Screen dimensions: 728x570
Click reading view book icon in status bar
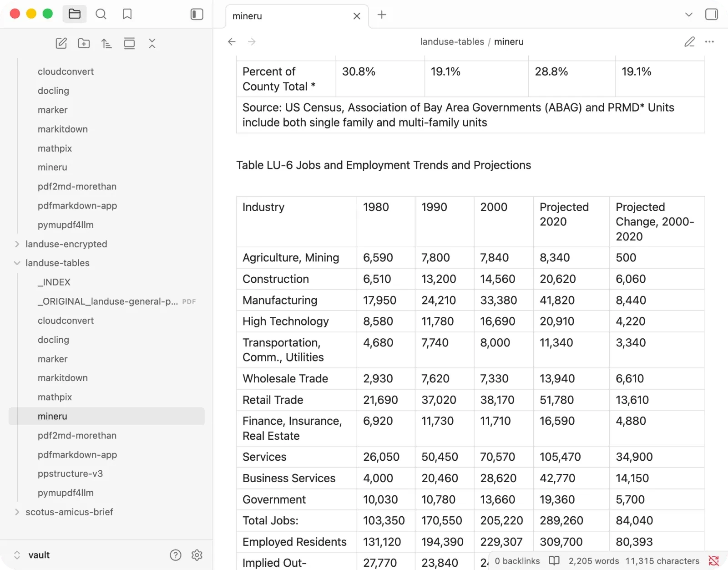554,561
